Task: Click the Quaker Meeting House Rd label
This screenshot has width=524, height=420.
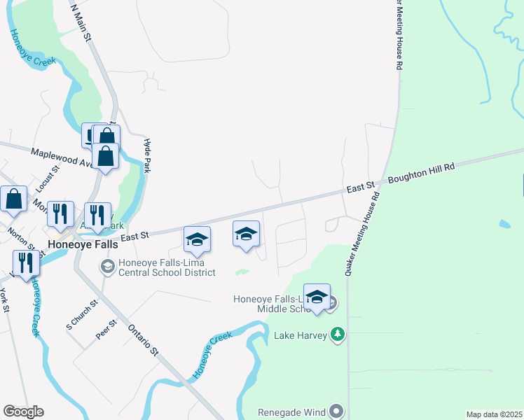Action: 363,234
